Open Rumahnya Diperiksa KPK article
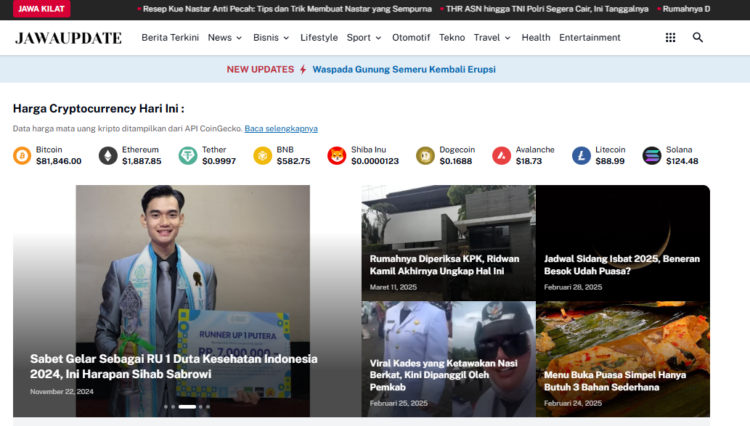Screen dimensions: 750x426 point(444,265)
